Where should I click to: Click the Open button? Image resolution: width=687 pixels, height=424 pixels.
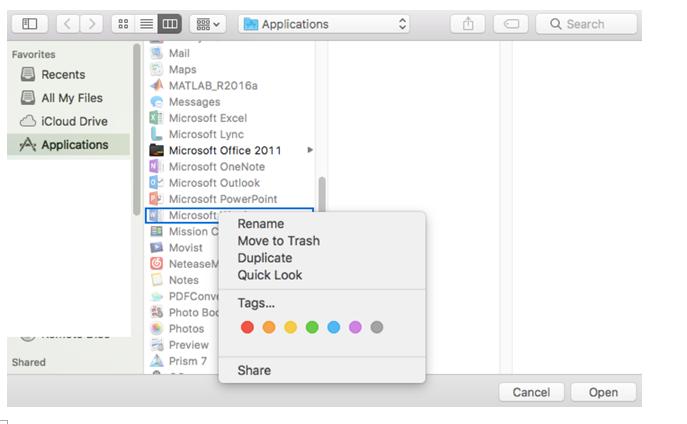tap(603, 392)
